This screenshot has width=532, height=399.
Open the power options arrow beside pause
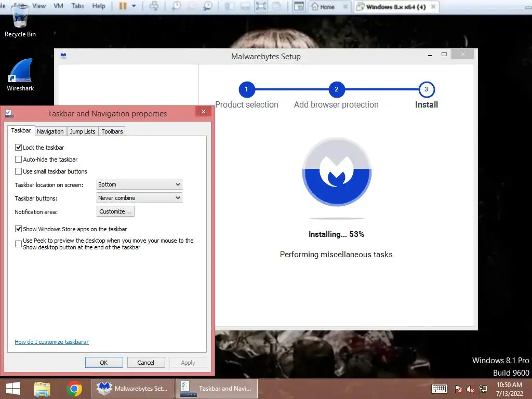point(134,6)
